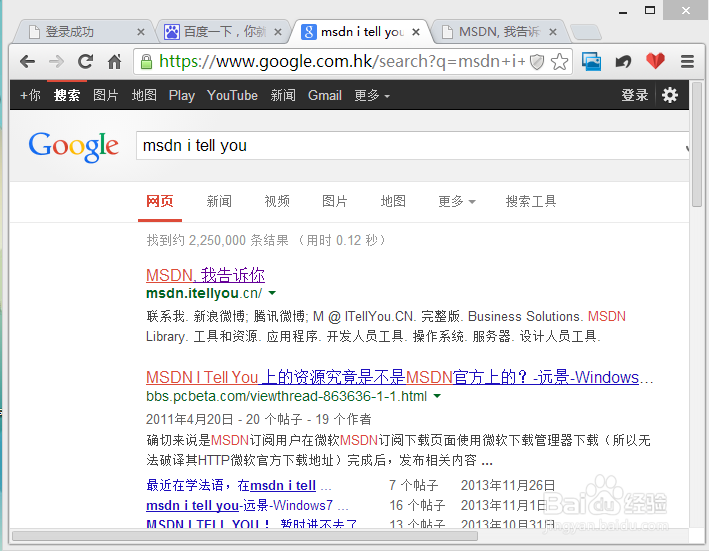Click the vertical scrollbar thumb
709x551 pixels.
pos(697,146)
